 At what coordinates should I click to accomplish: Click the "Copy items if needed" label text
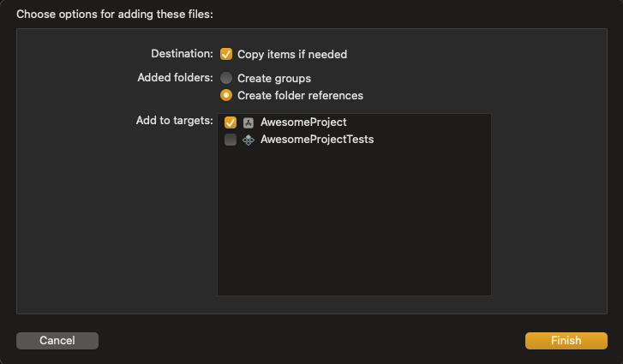pos(292,54)
